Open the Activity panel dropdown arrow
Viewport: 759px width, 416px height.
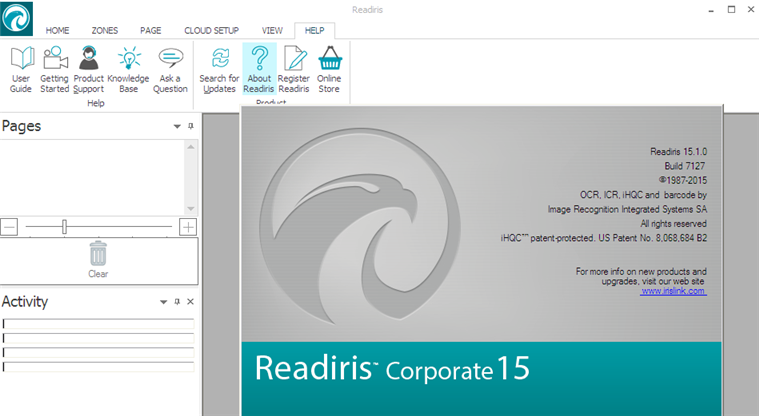[x=163, y=302]
